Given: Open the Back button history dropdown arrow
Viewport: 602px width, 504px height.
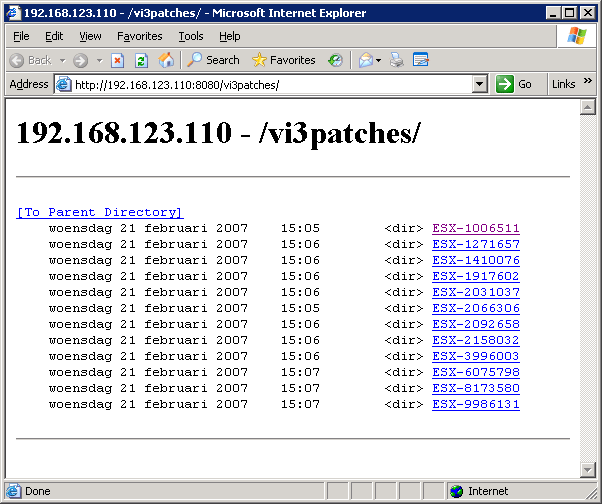Looking at the screenshot, I should 62,60.
